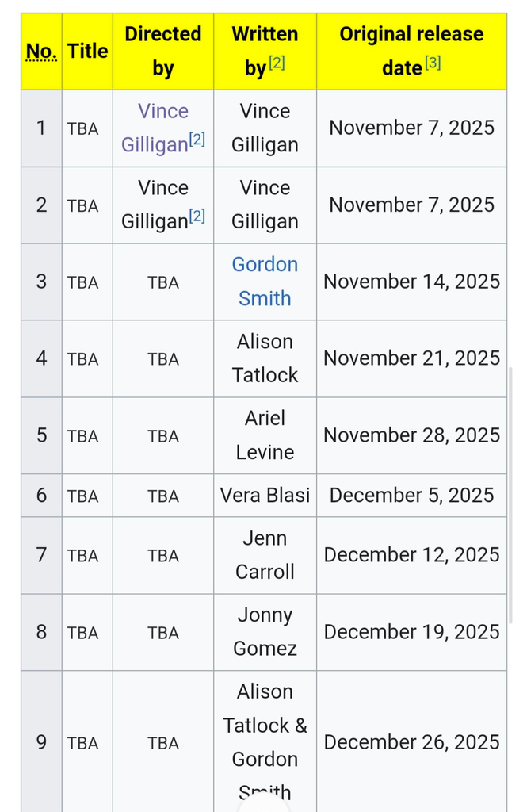
Task: Click the No. abbreviation header
Action: click(41, 52)
